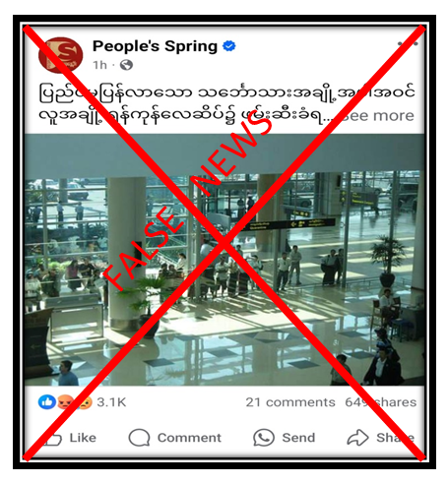Screen dimensions: 448x484
Task: Click the Comment speech bubble icon
Action: coord(139,438)
